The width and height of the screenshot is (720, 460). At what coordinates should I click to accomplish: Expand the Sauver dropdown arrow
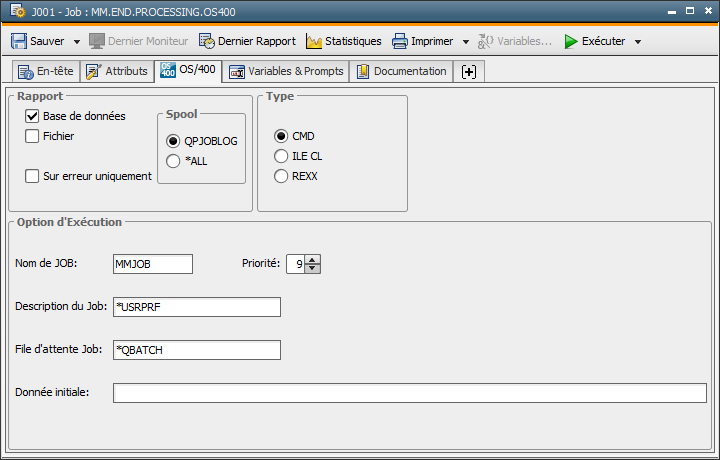click(x=74, y=42)
